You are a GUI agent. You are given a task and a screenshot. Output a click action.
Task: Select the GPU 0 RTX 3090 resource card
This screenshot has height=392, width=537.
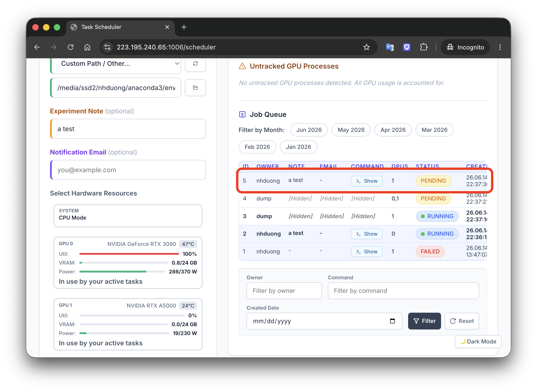point(128,263)
